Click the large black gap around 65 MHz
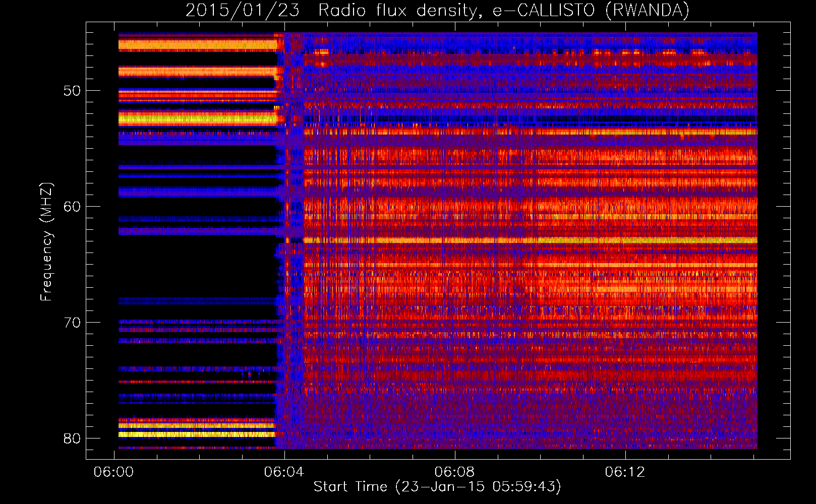The image size is (816, 504). coord(197,267)
